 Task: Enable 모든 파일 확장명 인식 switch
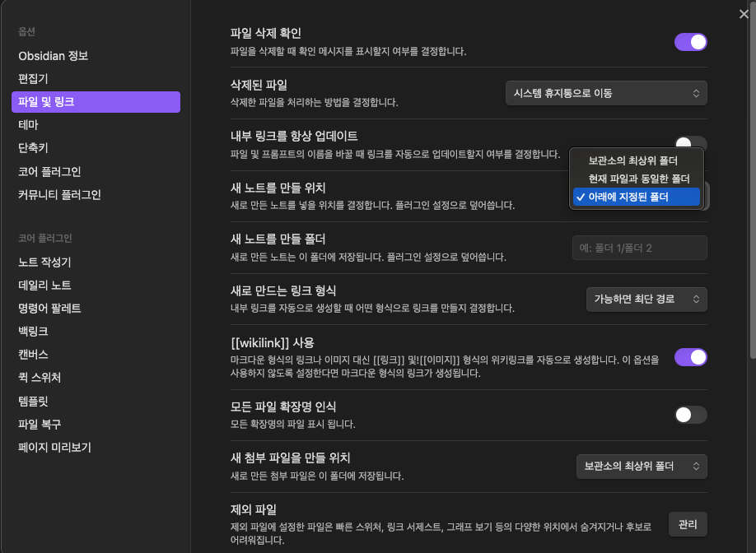coord(690,415)
